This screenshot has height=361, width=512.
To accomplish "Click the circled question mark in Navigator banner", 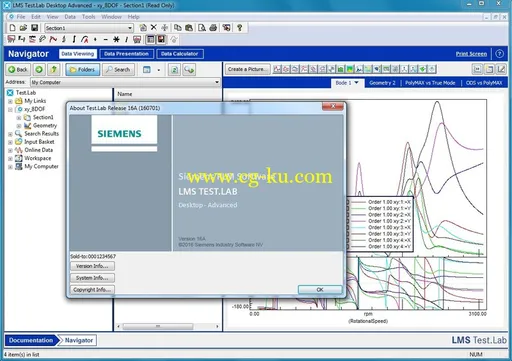I will click(499, 54).
